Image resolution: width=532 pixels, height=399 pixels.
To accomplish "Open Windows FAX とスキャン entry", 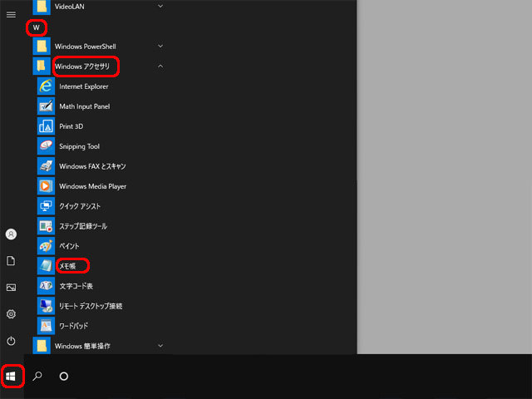I will tap(92, 166).
